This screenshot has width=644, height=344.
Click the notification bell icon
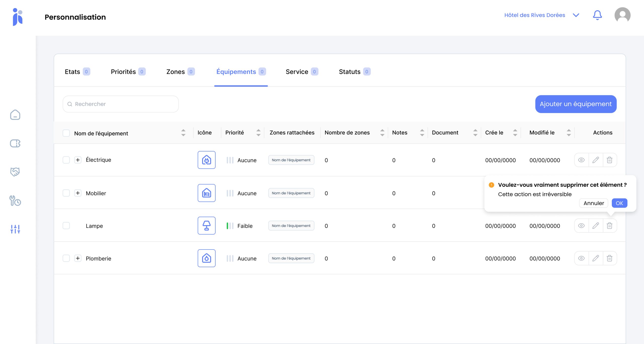pyautogui.click(x=597, y=15)
